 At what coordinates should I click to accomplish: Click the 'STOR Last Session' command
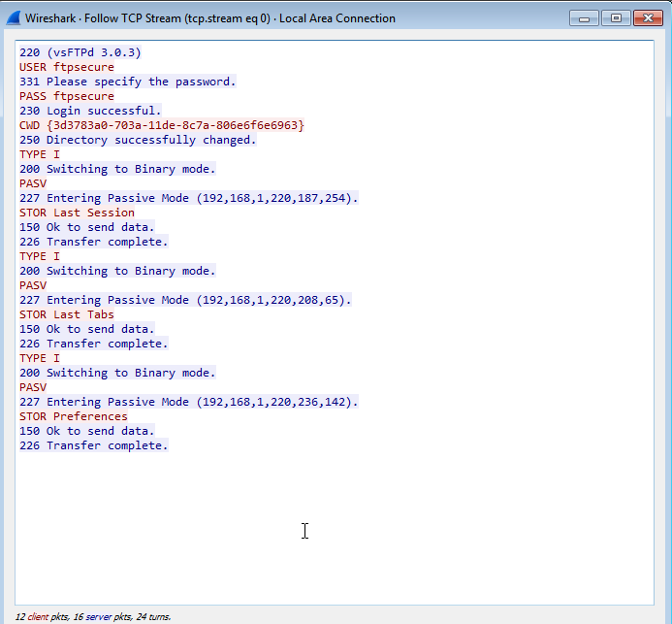78,213
